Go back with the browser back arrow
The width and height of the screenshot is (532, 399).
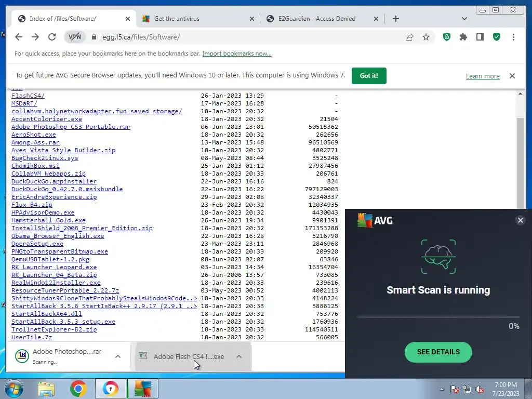pyautogui.click(x=19, y=37)
